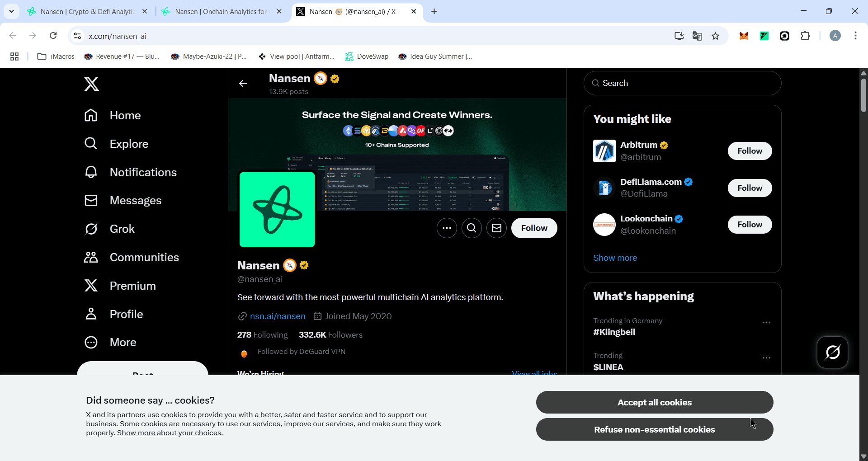Screen dimensions: 868x461
Task: Open the Arbitrum avatar in suggestions
Action: click(604, 151)
